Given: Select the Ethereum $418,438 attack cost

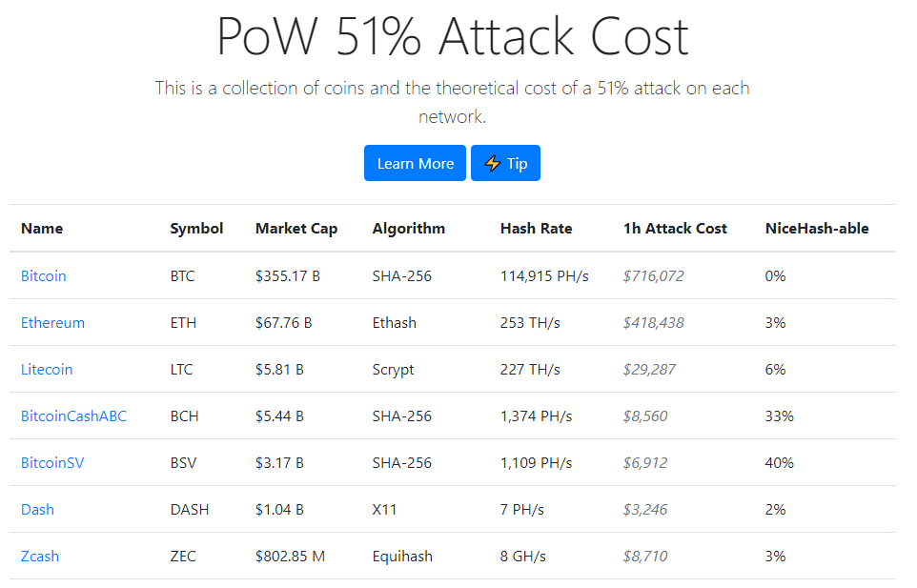Looking at the screenshot, I should pyautogui.click(x=653, y=323).
